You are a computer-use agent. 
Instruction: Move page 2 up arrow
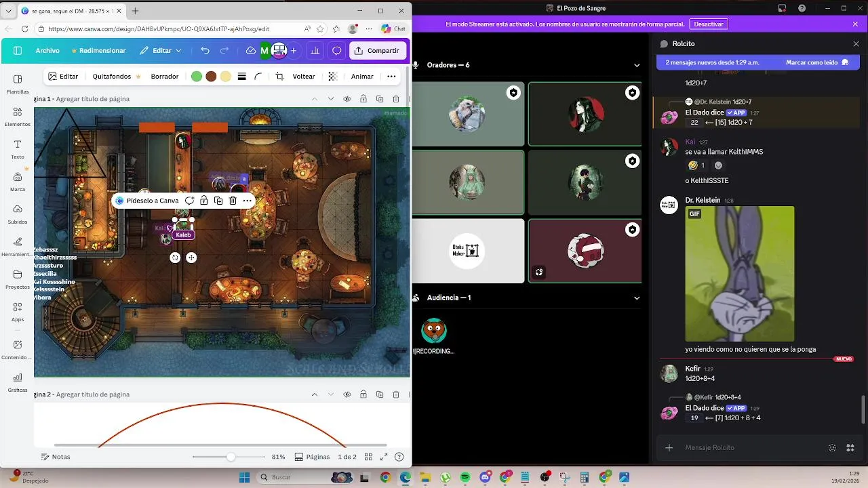(x=315, y=394)
